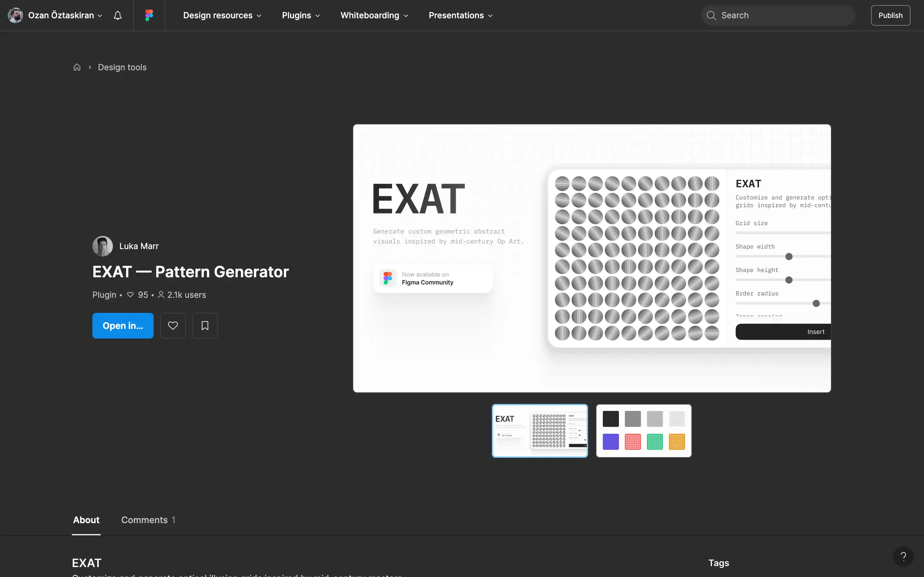The image size is (924, 577).
Task: Click the search magnifier icon
Action: pos(711,15)
